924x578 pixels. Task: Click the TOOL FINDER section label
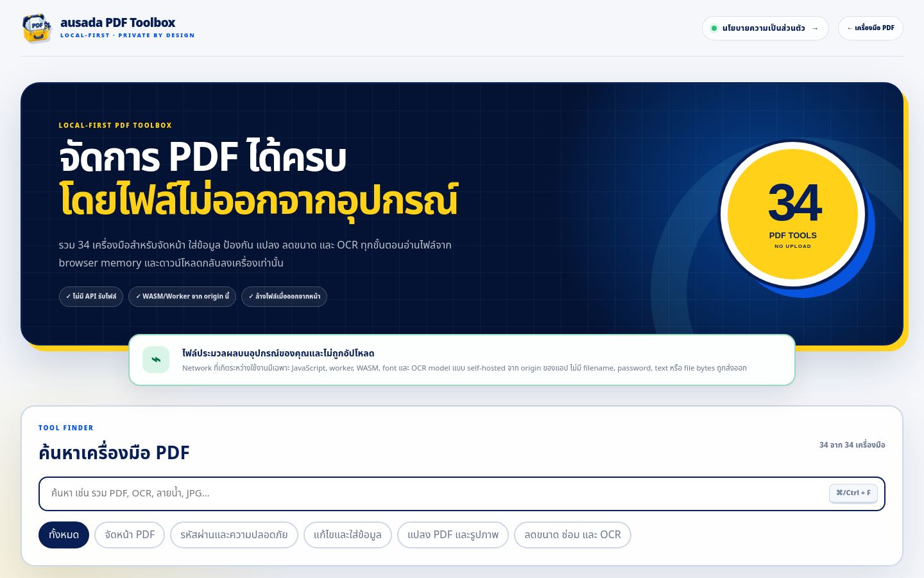pyautogui.click(x=66, y=428)
